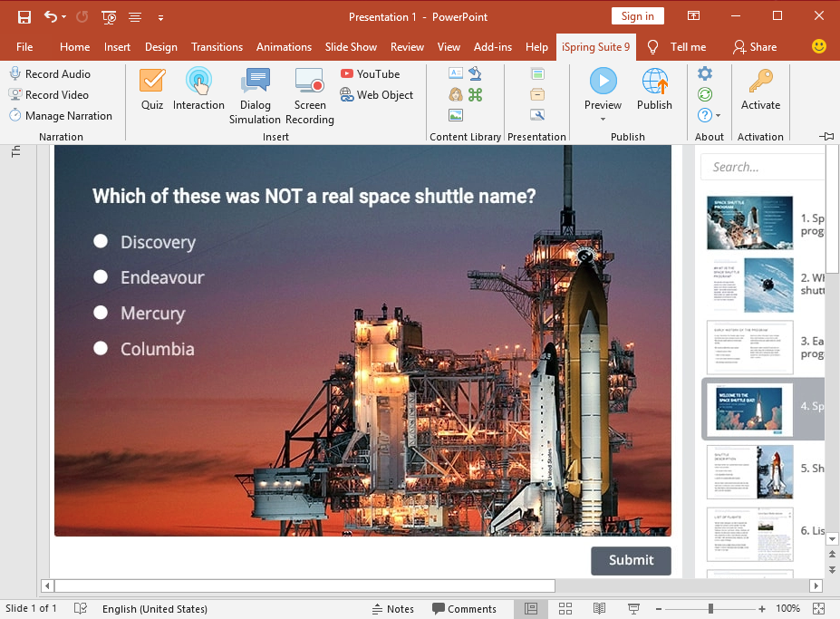Open Customize Quick Access Toolbar dropdown

(160, 17)
